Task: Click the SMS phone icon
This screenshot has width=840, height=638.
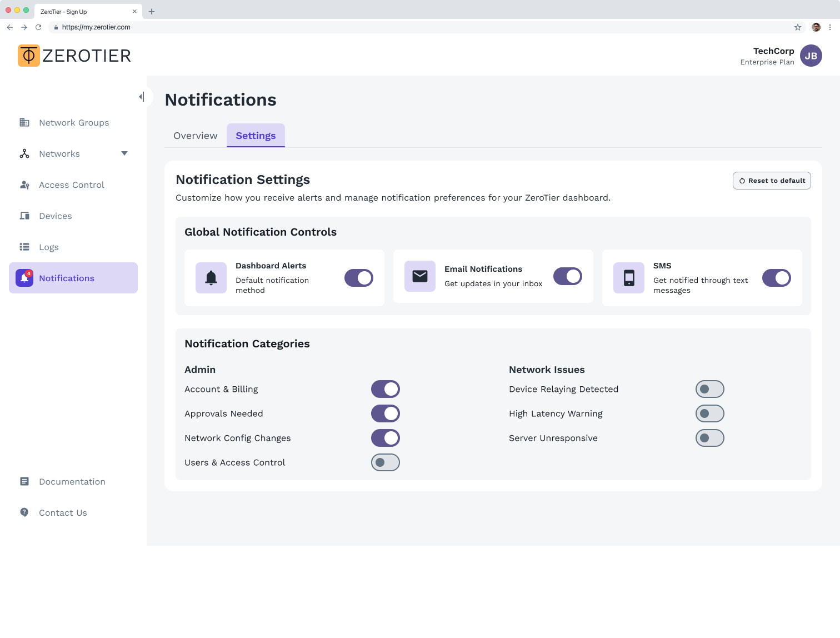Action: [629, 278]
